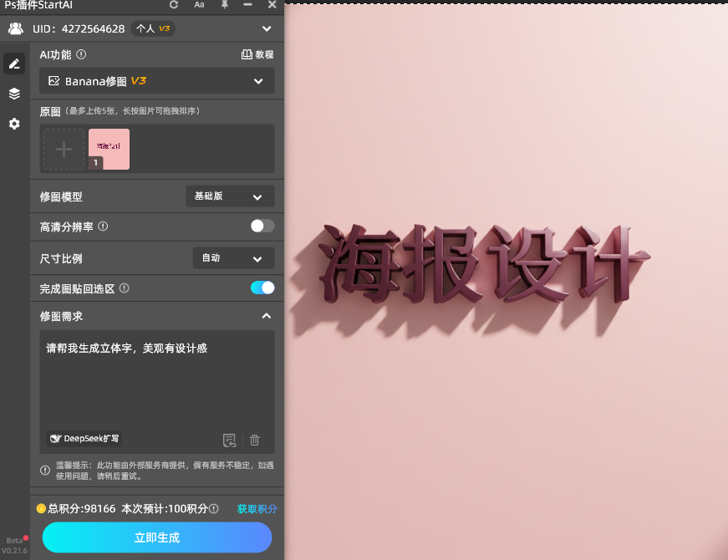Click the info icon beside 完成图贴回选区
This screenshot has width=728, height=560.
click(x=125, y=287)
